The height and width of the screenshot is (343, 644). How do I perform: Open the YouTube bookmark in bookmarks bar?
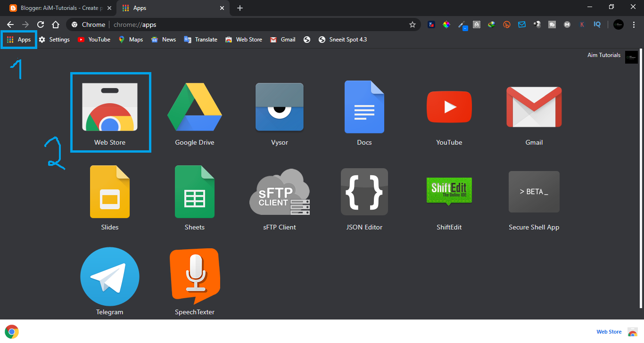(94, 40)
